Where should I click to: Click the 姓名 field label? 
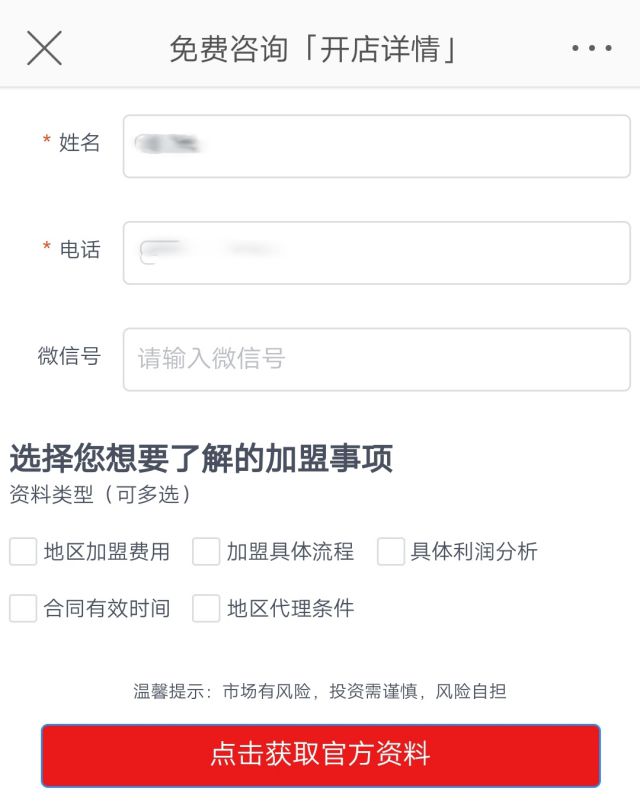(80, 143)
